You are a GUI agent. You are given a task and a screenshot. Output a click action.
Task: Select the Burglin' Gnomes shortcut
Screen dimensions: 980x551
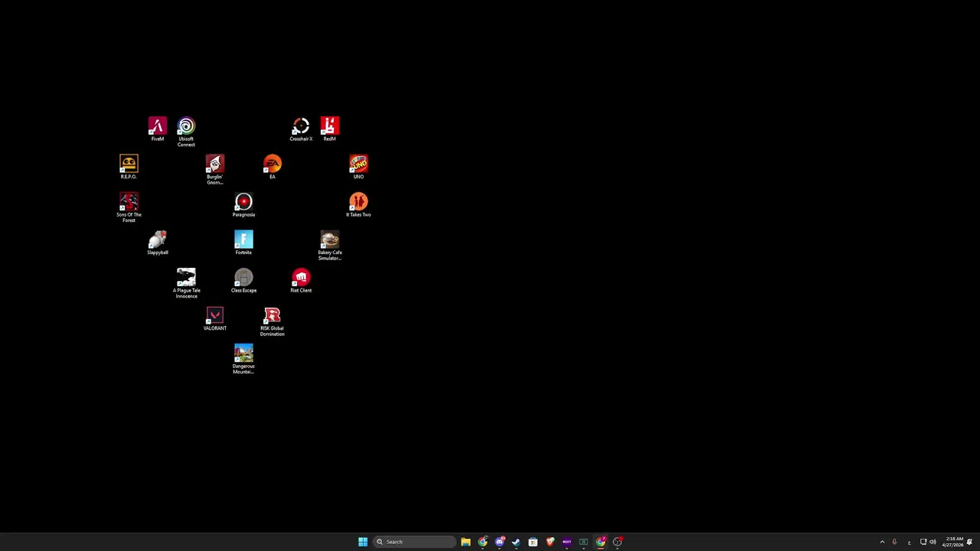coord(214,170)
